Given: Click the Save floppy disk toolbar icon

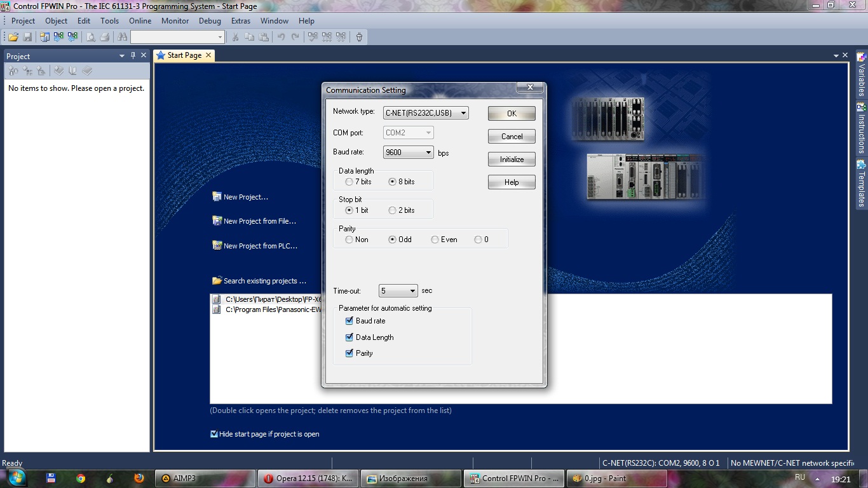Looking at the screenshot, I should (x=27, y=37).
